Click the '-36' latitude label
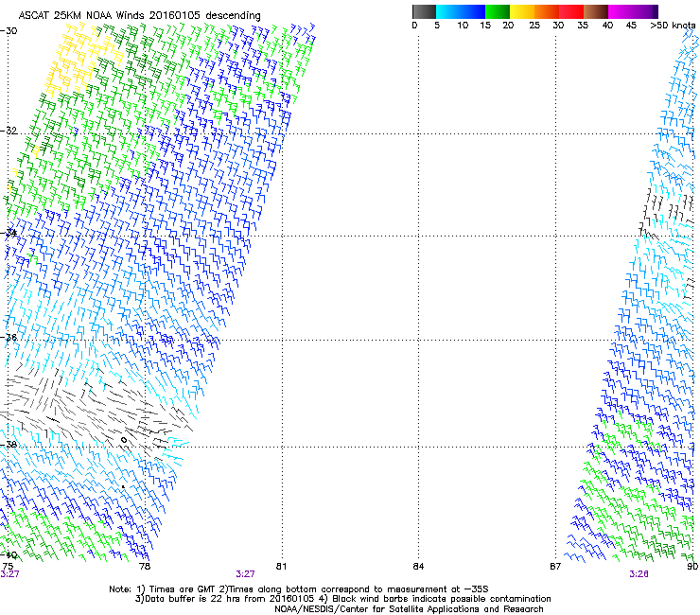Image resolution: width=700 pixels, height=615 pixels. 9,337
